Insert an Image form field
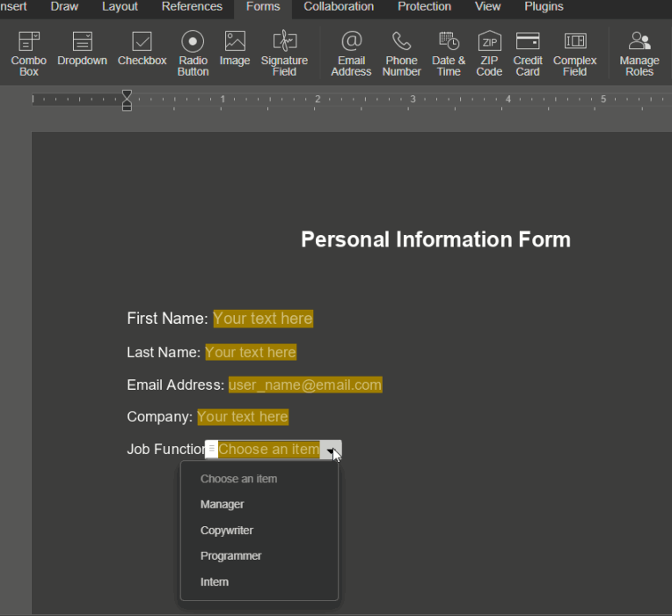 click(235, 48)
